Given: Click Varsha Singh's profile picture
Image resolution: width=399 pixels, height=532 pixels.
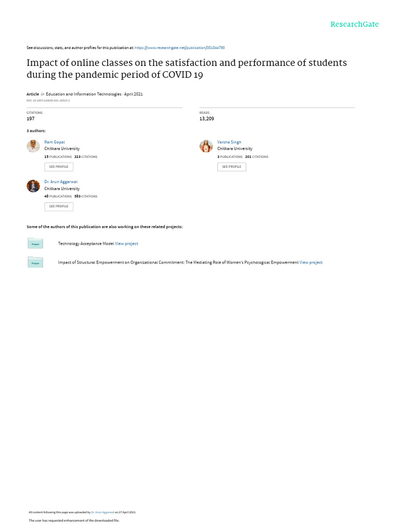Looking at the screenshot, I should click(206, 146).
